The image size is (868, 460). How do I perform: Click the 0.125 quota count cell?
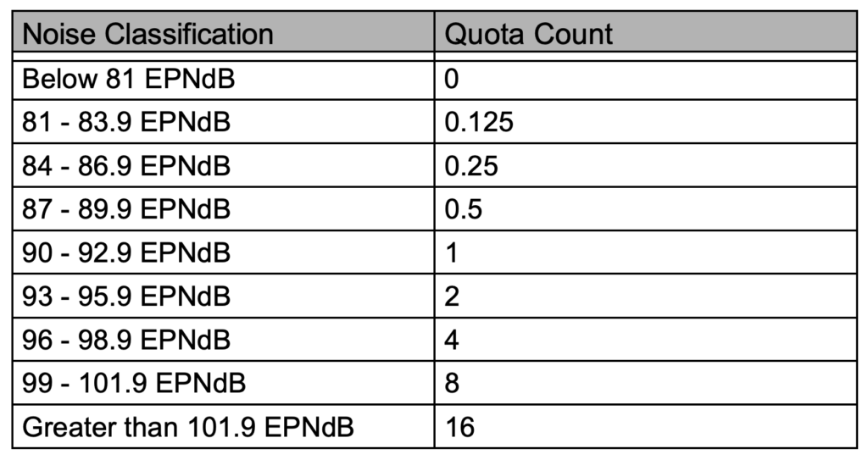(479, 122)
